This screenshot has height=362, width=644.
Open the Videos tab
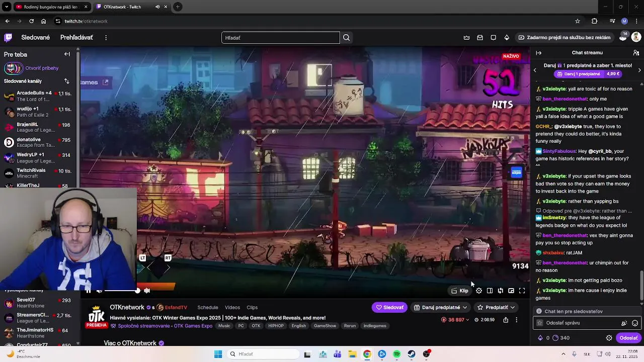pos(232,307)
